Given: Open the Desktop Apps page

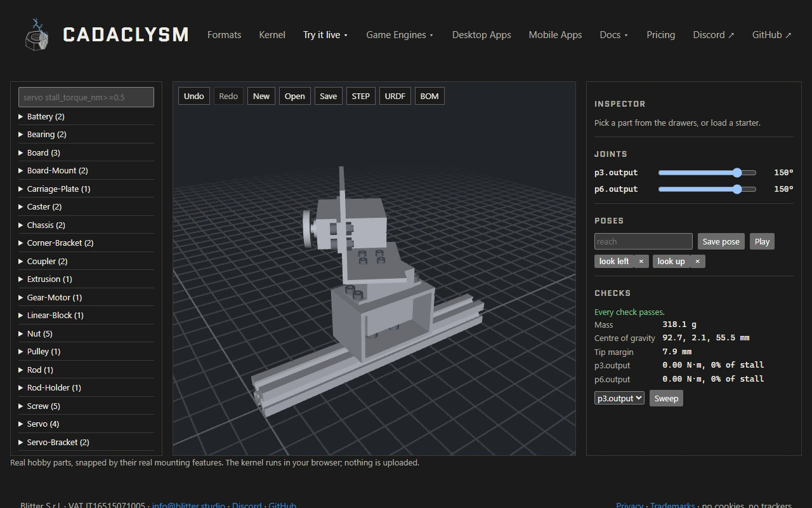Looking at the screenshot, I should coord(481,35).
